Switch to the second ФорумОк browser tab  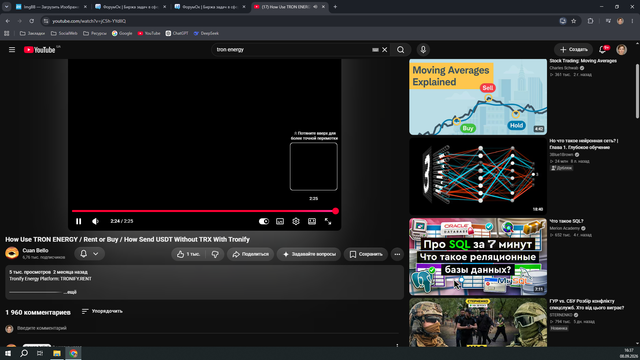coord(210,7)
